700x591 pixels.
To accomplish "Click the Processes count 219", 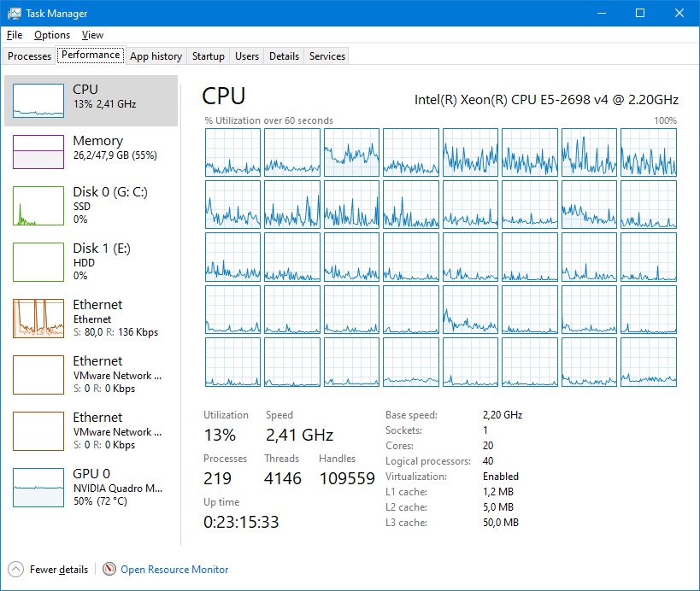I will 217,478.
